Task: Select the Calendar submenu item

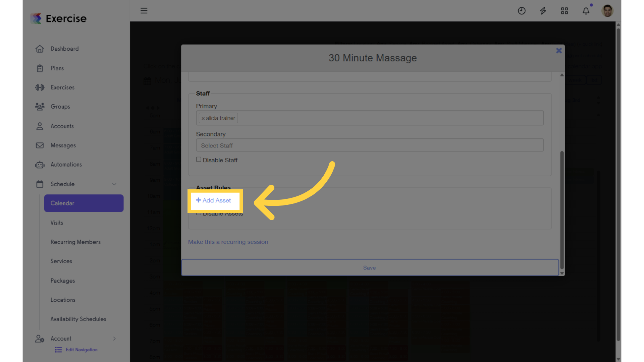Action: pyautogui.click(x=84, y=203)
